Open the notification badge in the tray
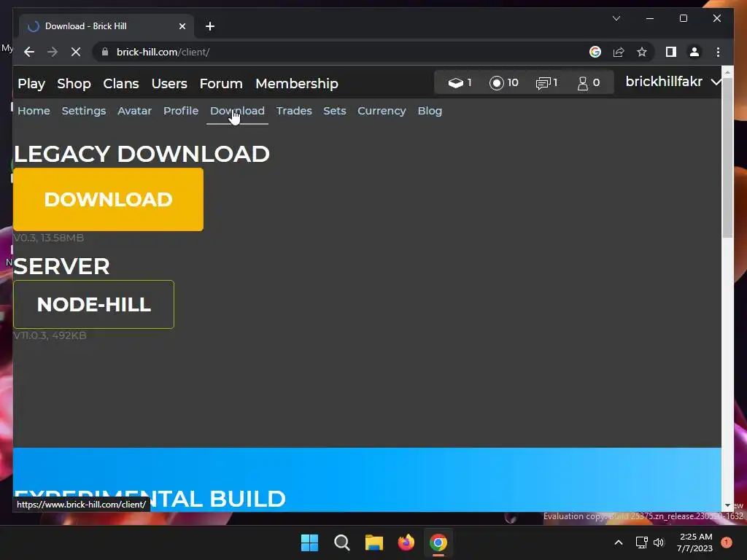The image size is (747, 560). click(727, 542)
